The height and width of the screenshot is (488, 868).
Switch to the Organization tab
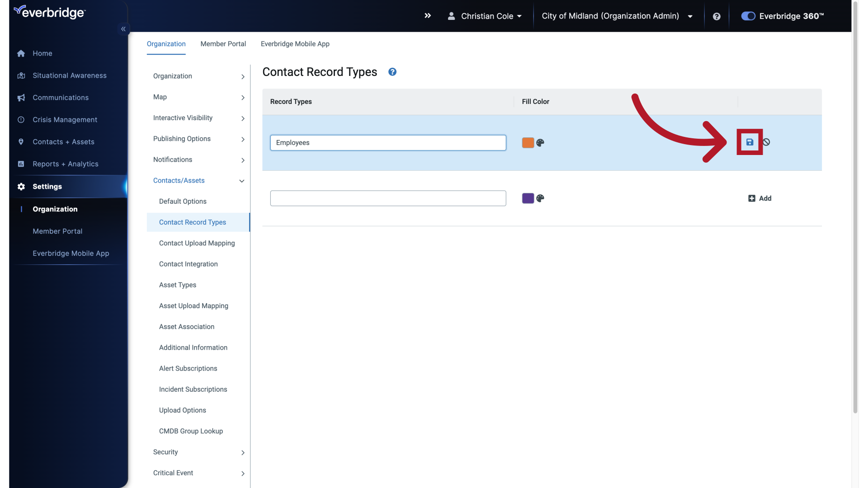pyautogui.click(x=166, y=44)
